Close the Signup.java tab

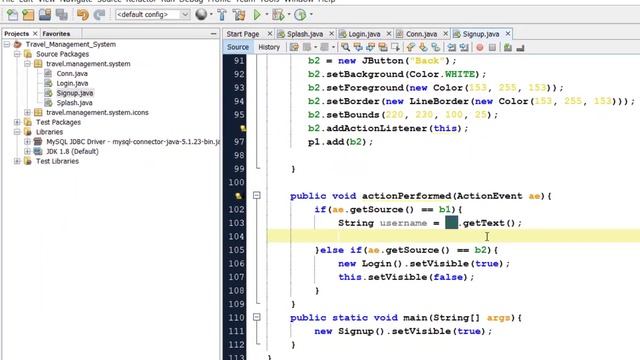click(x=508, y=33)
